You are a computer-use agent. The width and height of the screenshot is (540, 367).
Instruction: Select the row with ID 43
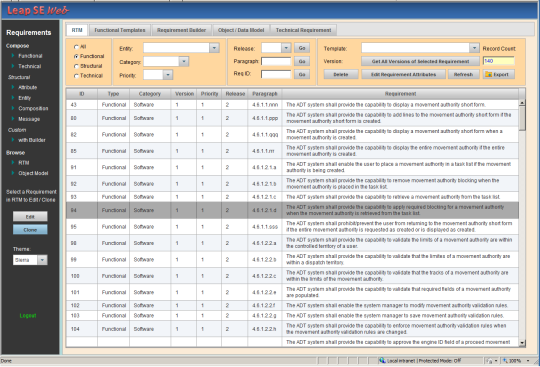292,105
